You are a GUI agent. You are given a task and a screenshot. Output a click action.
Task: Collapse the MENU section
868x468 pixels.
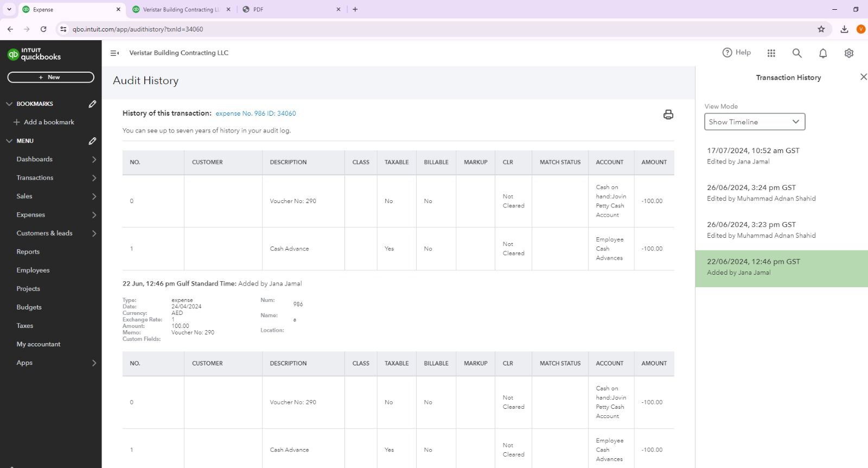9,141
